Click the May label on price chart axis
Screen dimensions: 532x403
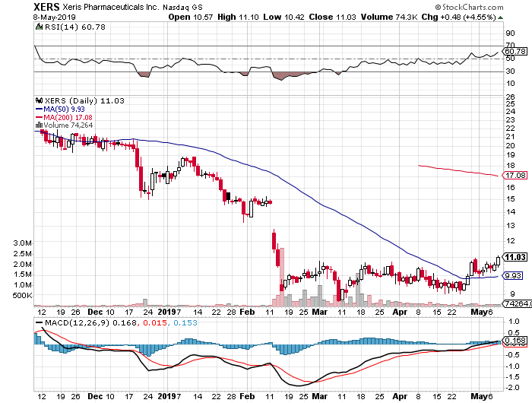(x=479, y=312)
